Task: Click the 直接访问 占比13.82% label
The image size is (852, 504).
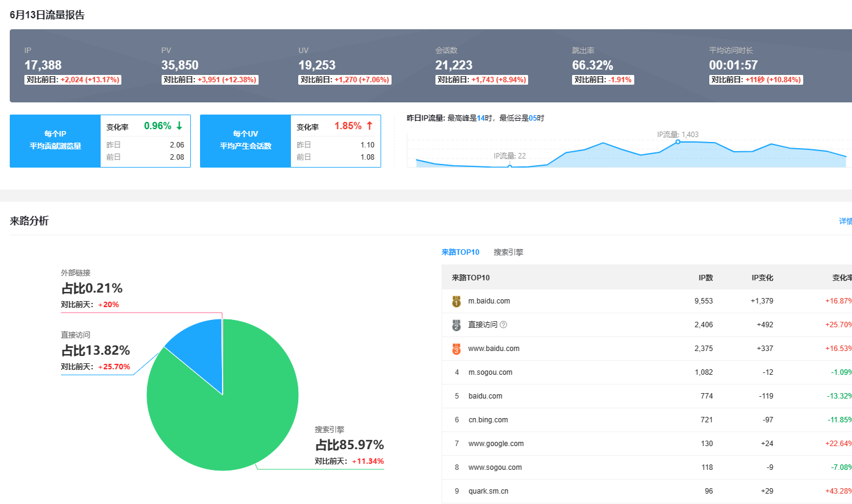Action: tap(95, 350)
